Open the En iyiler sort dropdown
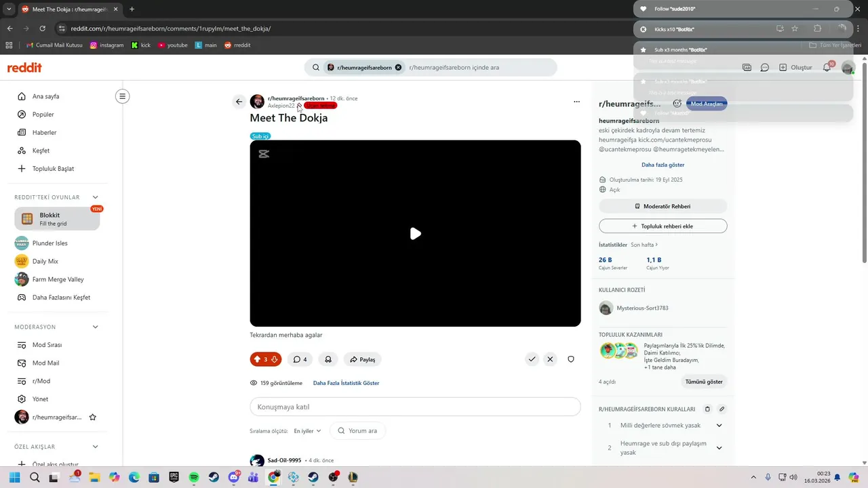868x488 pixels. [x=307, y=431]
